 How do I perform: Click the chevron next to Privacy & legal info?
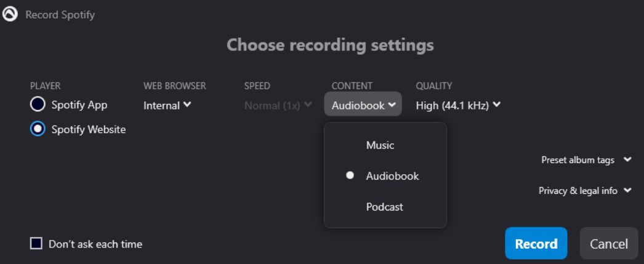click(627, 191)
